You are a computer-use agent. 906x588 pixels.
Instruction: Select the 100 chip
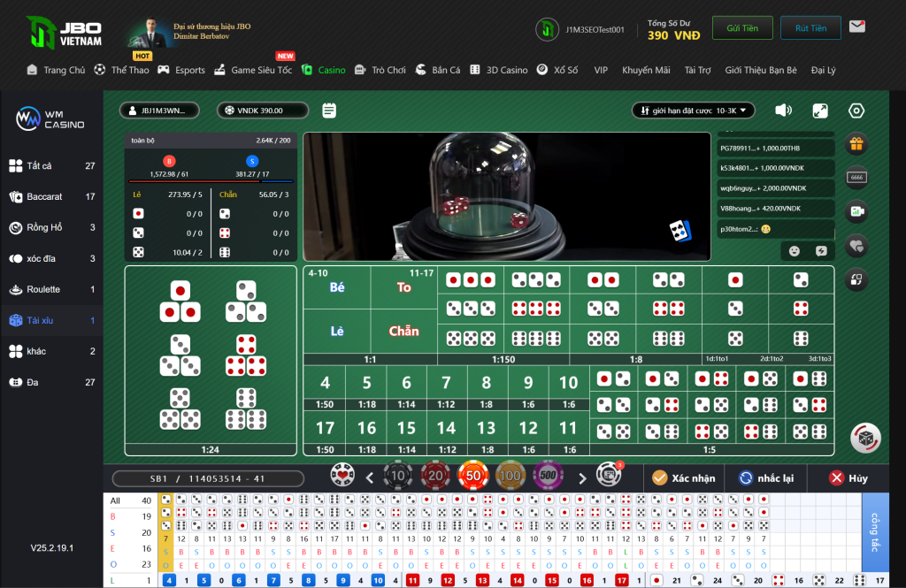coord(511,476)
